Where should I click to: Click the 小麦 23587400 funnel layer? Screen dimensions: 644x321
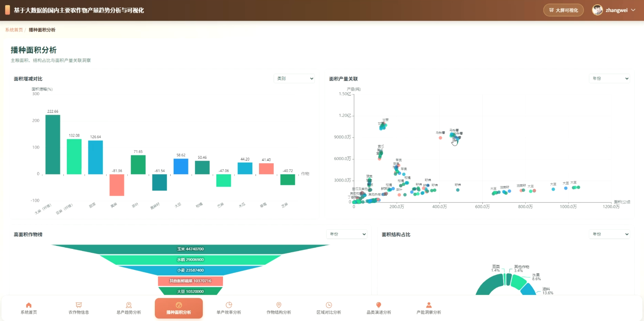click(x=190, y=270)
